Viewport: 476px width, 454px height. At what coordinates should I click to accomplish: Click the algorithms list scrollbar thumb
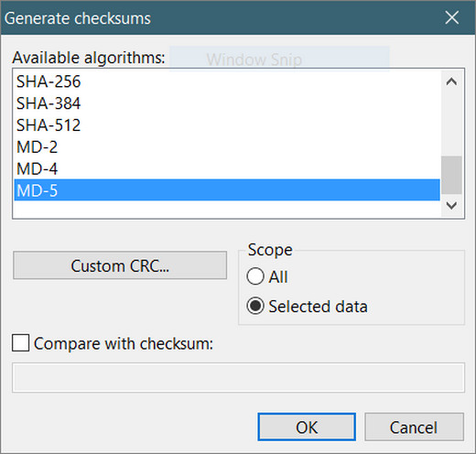pyautogui.click(x=451, y=175)
